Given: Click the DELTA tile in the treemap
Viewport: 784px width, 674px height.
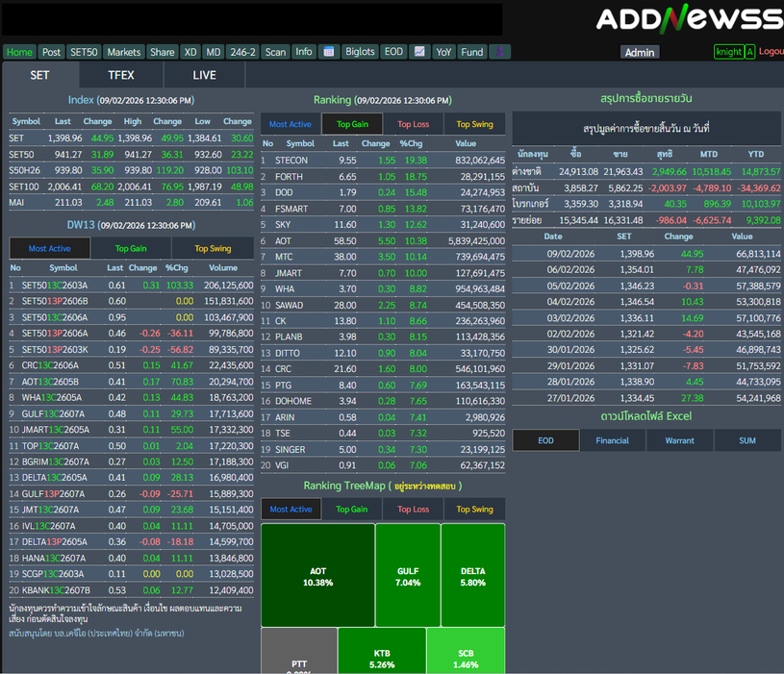Looking at the screenshot, I should 472,575.
